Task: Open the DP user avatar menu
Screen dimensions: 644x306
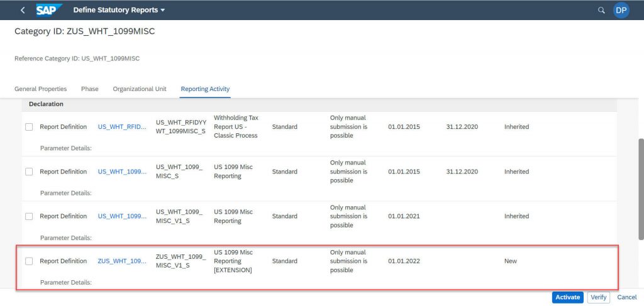Action: 621,10
